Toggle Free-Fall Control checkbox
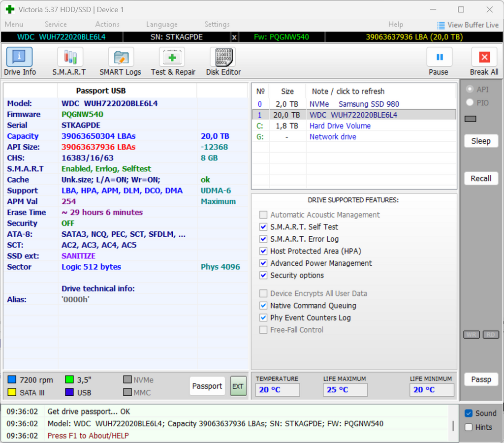 point(263,330)
